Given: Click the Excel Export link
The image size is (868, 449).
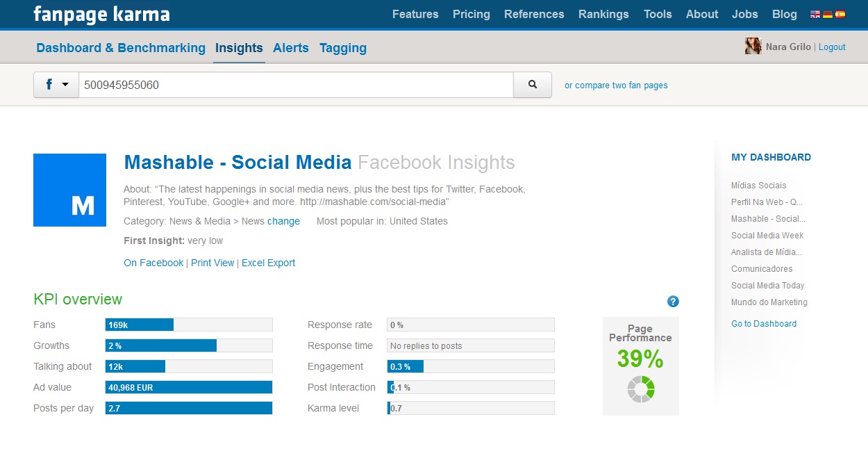Looking at the screenshot, I should point(269,263).
